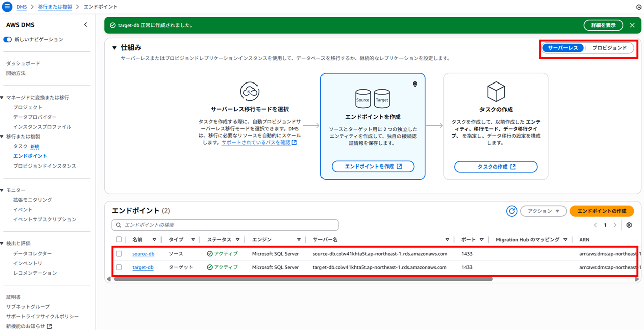Click the serverless cloud illustration
Image resolution: width=644 pixels, height=330 pixels.
point(250,92)
